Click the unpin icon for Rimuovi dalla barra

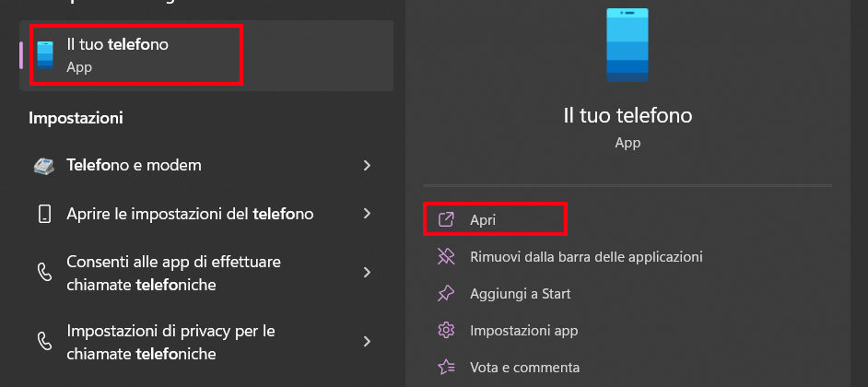point(446,256)
